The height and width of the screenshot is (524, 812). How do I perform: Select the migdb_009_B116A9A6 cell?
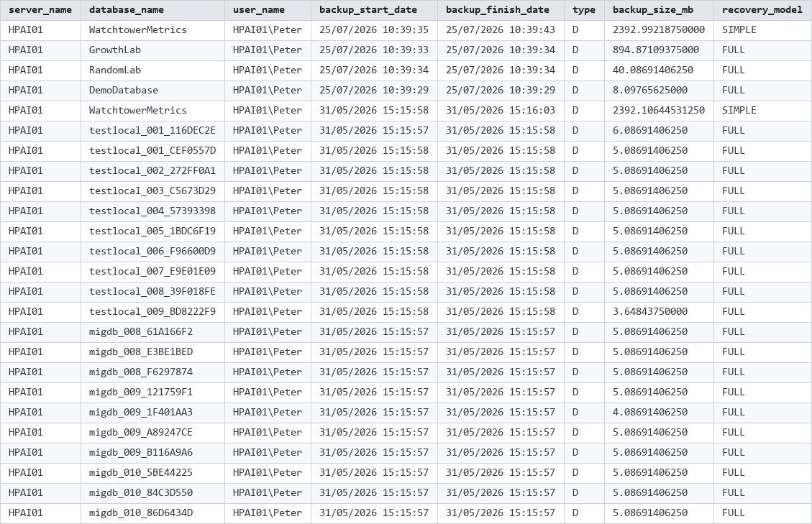[x=152, y=453]
